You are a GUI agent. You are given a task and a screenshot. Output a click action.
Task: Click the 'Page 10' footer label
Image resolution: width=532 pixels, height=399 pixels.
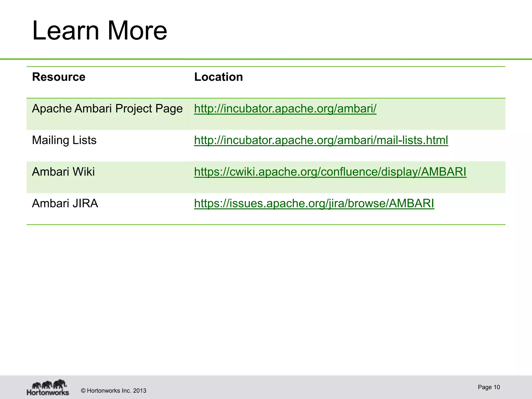[x=489, y=387]
